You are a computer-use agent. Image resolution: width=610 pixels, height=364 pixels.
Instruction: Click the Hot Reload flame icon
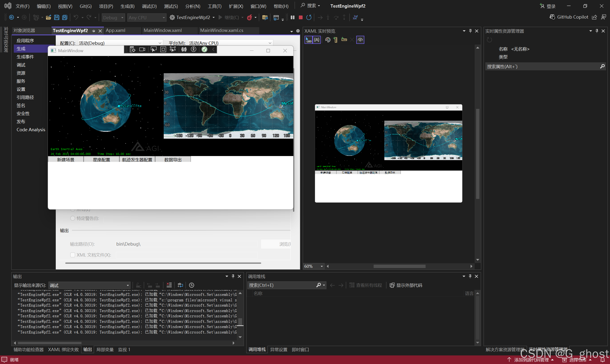(x=249, y=17)
